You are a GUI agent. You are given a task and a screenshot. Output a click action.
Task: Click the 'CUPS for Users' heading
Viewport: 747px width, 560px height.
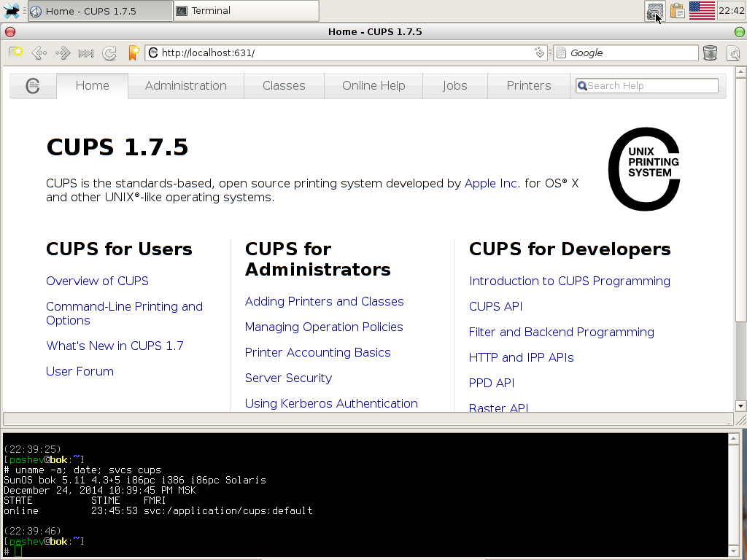(119, 249)
